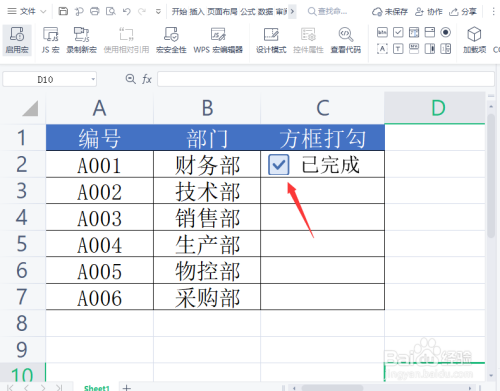This screenshot has width=500, height=391.
Task: Insert a scroll bar control
Action: [430, 49]
